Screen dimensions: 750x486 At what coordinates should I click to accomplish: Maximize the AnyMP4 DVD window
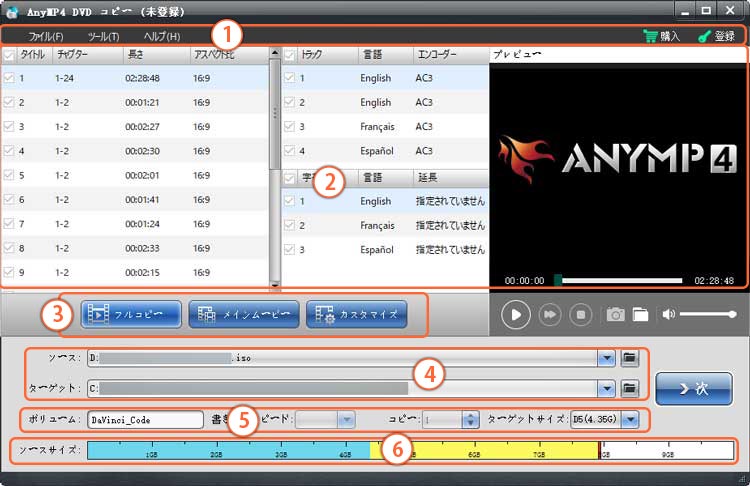coord(706,11)
